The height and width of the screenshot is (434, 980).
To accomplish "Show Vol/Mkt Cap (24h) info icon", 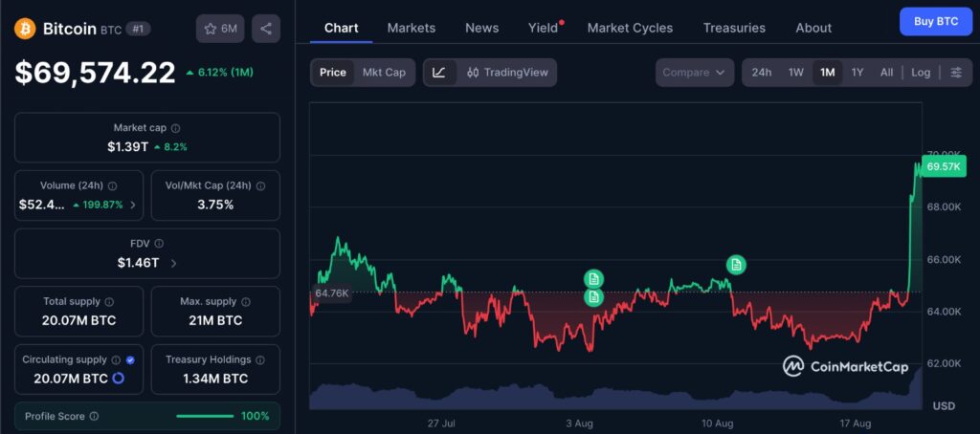I will click(260, 186).
